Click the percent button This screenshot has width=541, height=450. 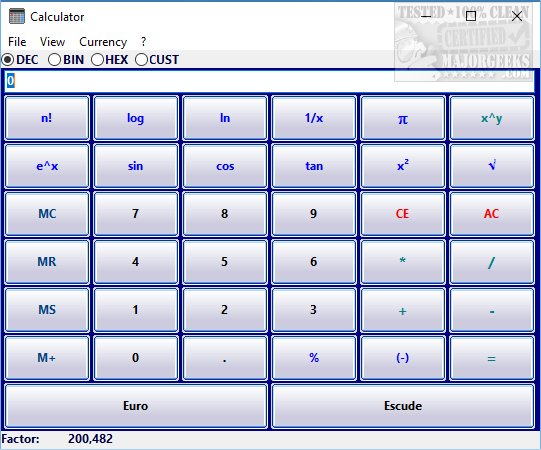pyautogui.click(x=314, y=358)
